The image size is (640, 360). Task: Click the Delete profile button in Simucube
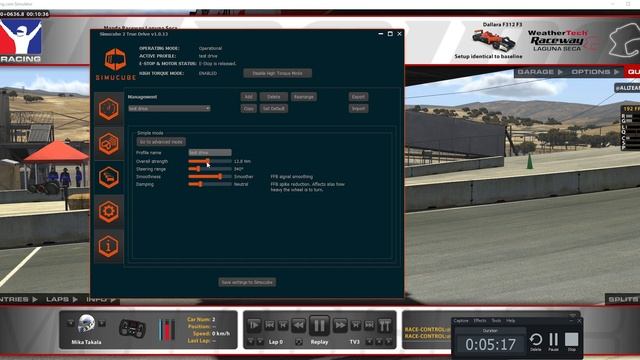tap(273, 97)
